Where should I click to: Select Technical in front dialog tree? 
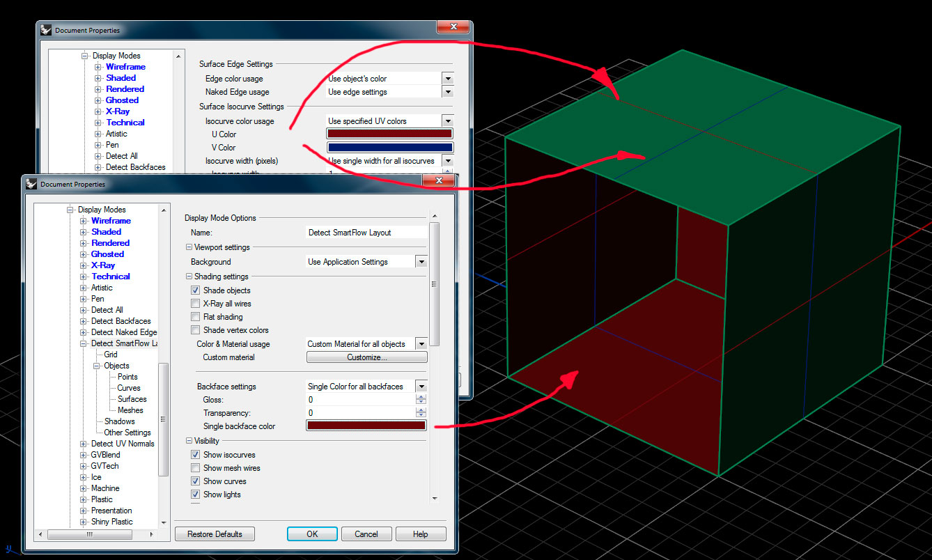click(x=111, y=277)
